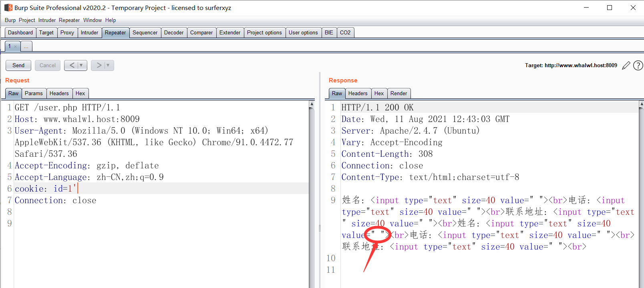Close Repeater tab 1 with the x
This screenshot has width=644, height=288.
[x=16, y=46]
